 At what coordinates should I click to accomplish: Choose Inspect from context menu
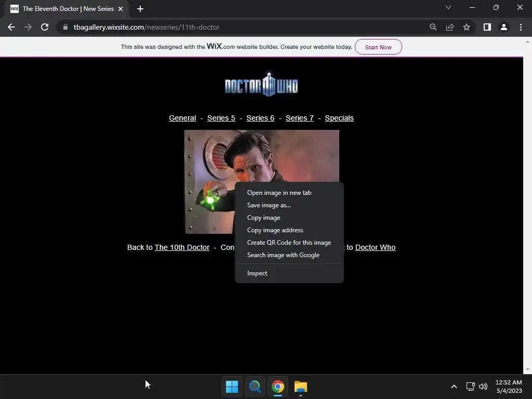pyautogui.click(x=289, y=273)
